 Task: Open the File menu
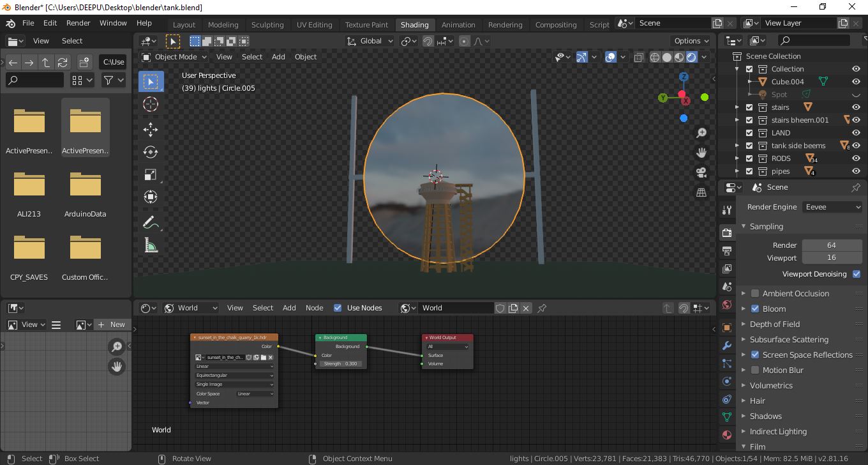click(28, 23)
